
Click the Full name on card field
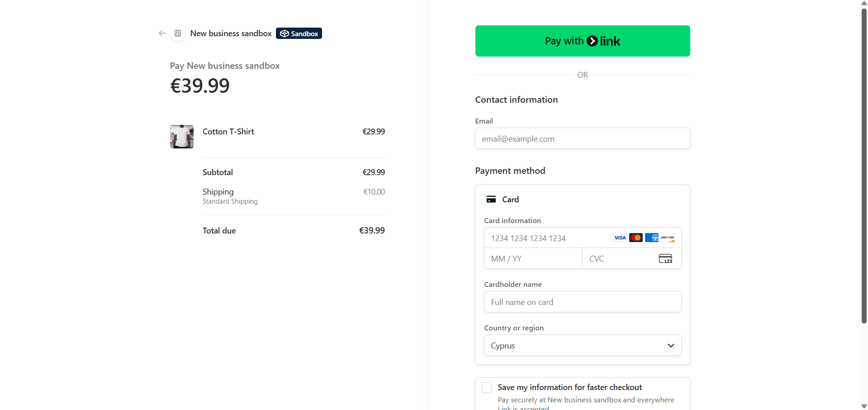coord(582,301)
